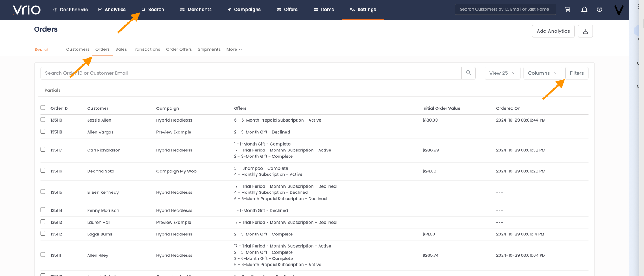Check the box for order 135111

tap(43, 255)
